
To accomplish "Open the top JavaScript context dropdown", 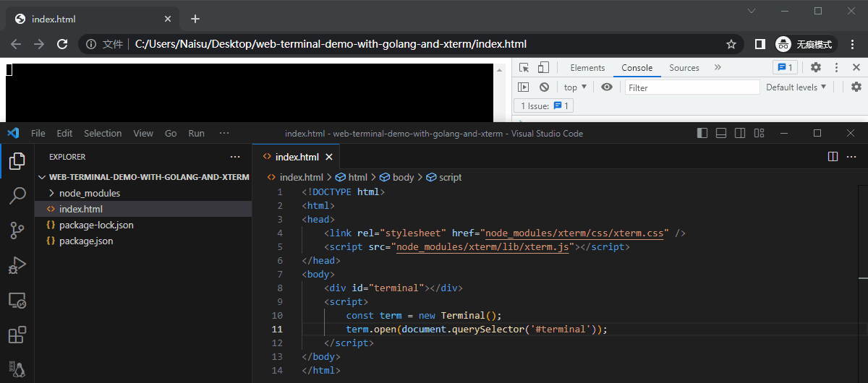I will pyautogui.click(x=575, y=87).
